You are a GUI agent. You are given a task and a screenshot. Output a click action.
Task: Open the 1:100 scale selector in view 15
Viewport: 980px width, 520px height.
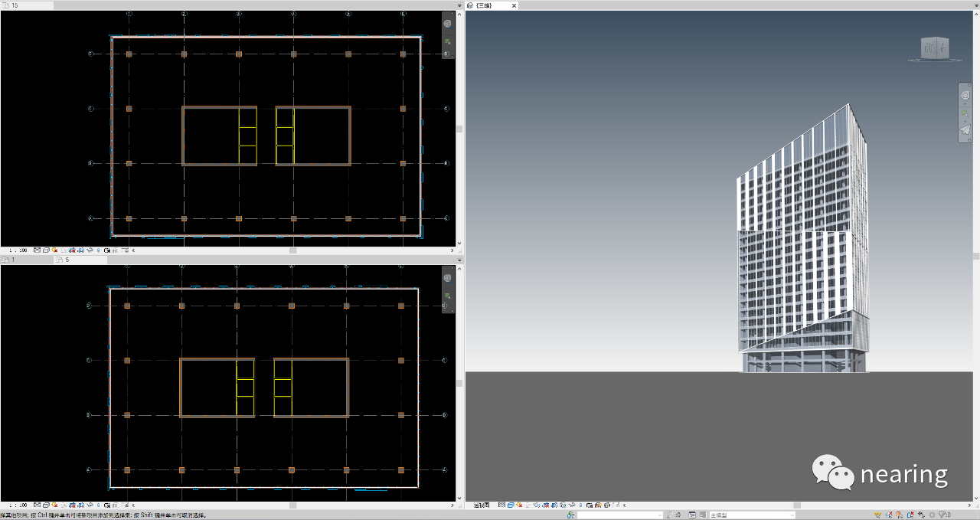coord(18,250)
